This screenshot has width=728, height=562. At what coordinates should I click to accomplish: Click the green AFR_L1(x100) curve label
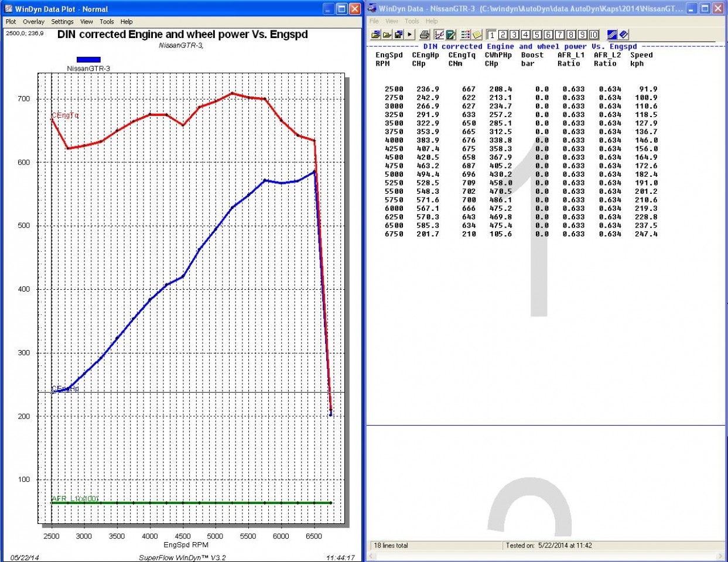tap(75, 499)
